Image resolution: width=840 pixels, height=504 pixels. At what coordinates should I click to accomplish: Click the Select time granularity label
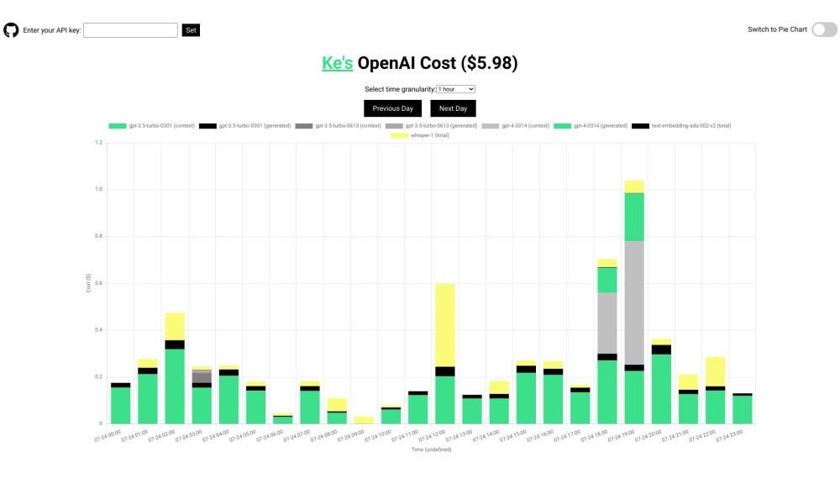tap(400, 89)
